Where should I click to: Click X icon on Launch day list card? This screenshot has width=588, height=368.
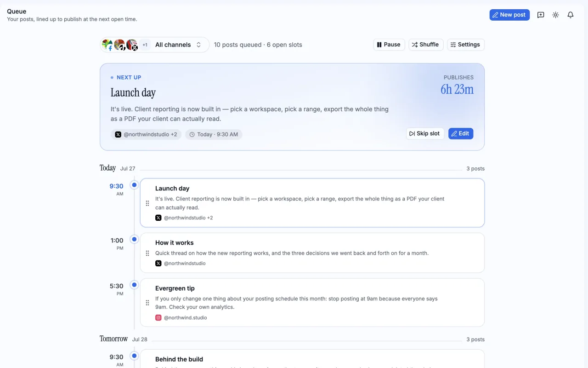tap(158, 218)
